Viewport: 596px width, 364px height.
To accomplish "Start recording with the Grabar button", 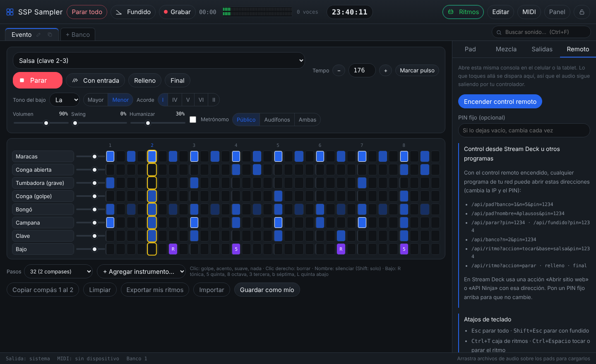I will (177, 12).
